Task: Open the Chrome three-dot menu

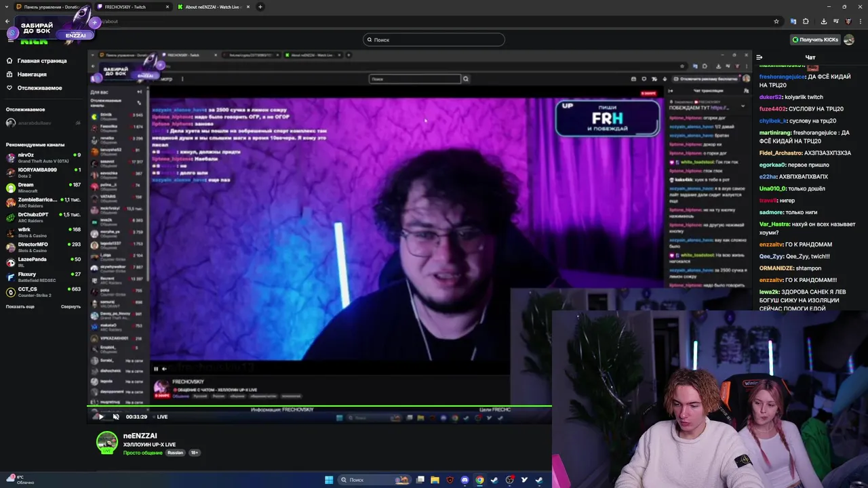Action: 861,21
